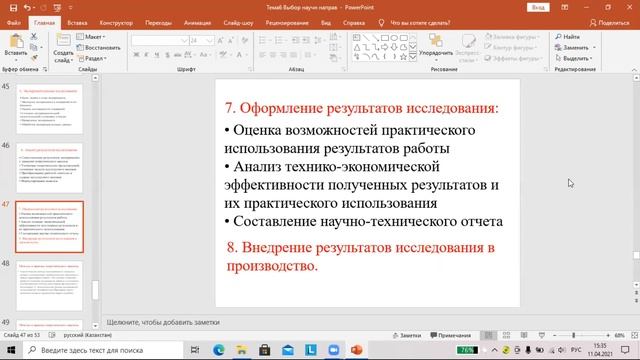Click the Упорядочить arrange icon
Screen dimensions: 640x360
(x=436, y=41)
